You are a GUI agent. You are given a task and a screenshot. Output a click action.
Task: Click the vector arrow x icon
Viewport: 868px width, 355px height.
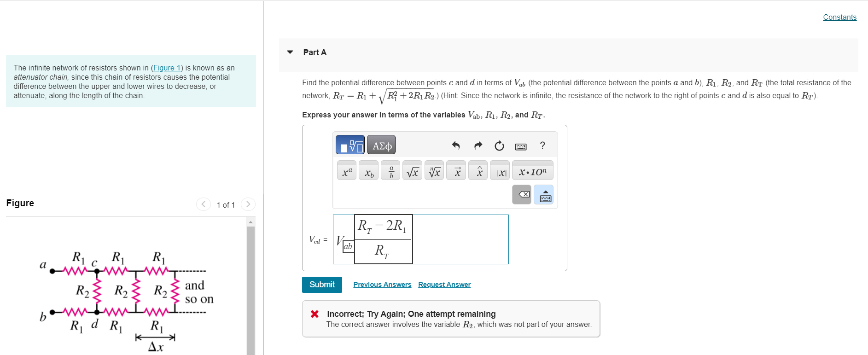click(456, 170)
